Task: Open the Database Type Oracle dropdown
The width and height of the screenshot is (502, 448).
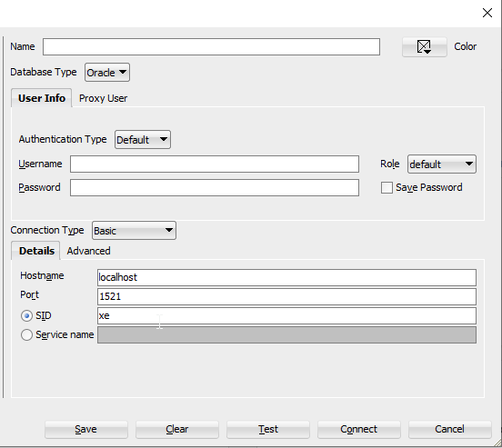Action: point(107,73)
